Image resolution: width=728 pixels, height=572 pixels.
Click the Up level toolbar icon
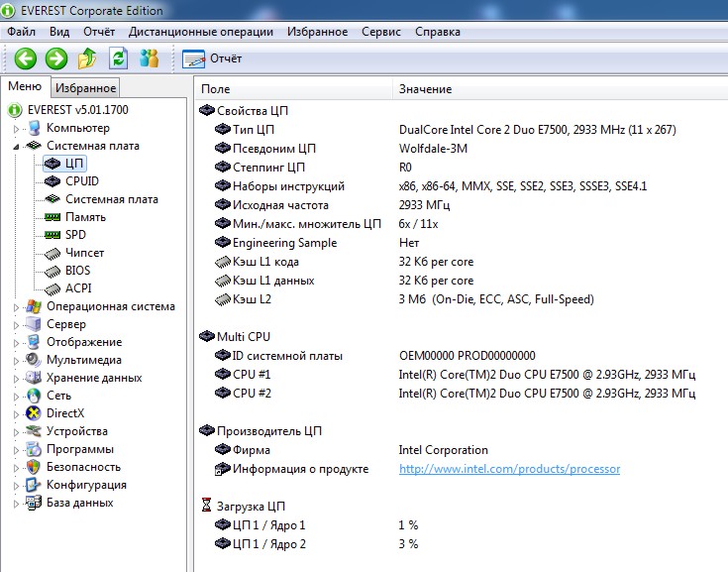coord(87,58)
